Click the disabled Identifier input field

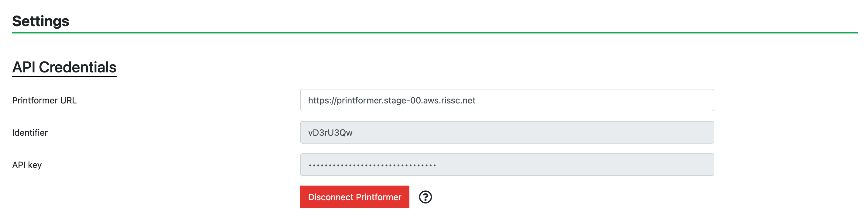(x=507, y=133)
